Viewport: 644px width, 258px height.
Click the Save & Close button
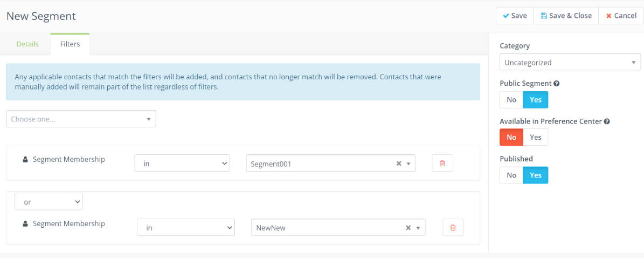point(566,16)
